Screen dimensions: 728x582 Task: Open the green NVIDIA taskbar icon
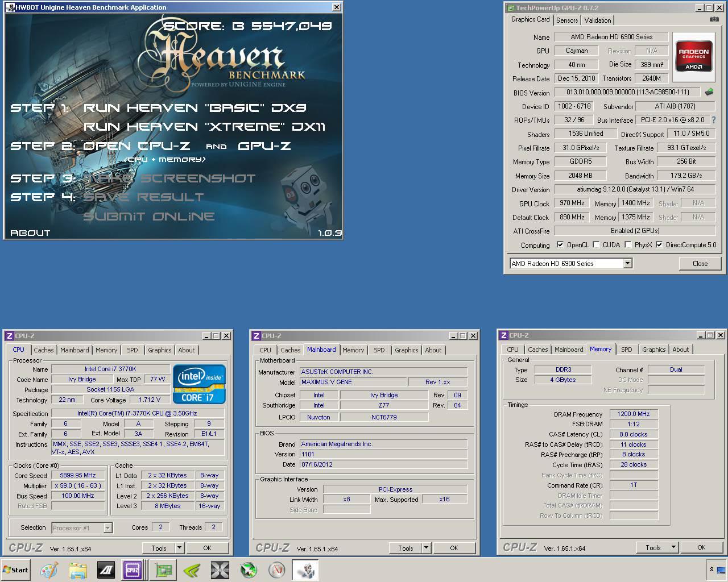(192, 570)
